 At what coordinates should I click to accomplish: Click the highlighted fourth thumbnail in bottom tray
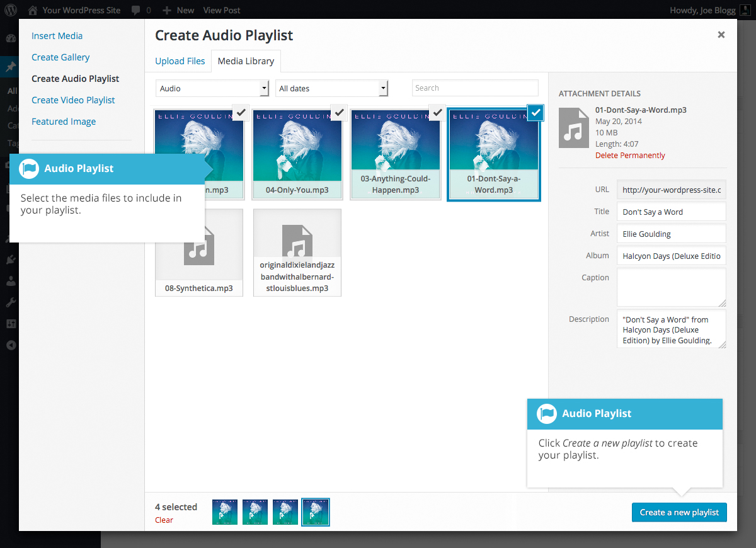pos(316,512)
